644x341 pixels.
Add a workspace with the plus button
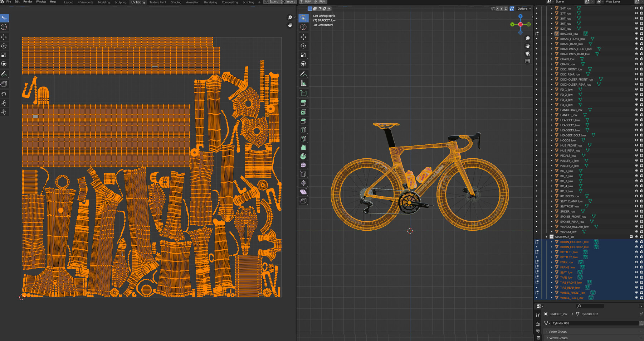coord(259,2)
